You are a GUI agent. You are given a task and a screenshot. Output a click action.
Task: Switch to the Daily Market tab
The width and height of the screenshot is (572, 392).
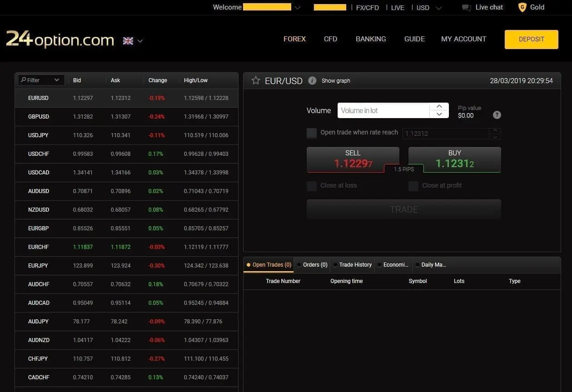431,265
